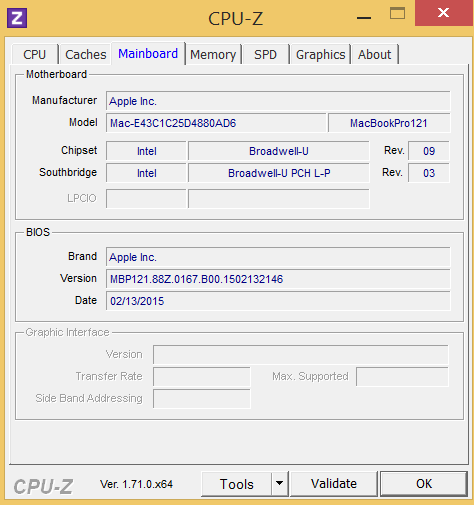Click the BIOS 'Brand' label

83,256
